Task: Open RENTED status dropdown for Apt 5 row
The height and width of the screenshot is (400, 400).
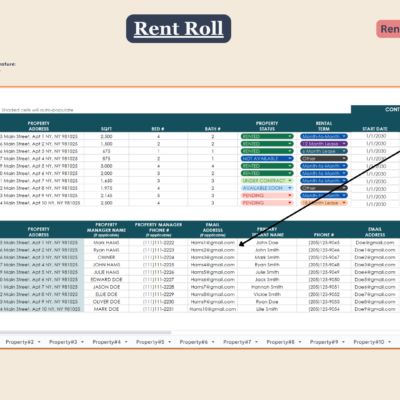Action: [x=267, y=166]
